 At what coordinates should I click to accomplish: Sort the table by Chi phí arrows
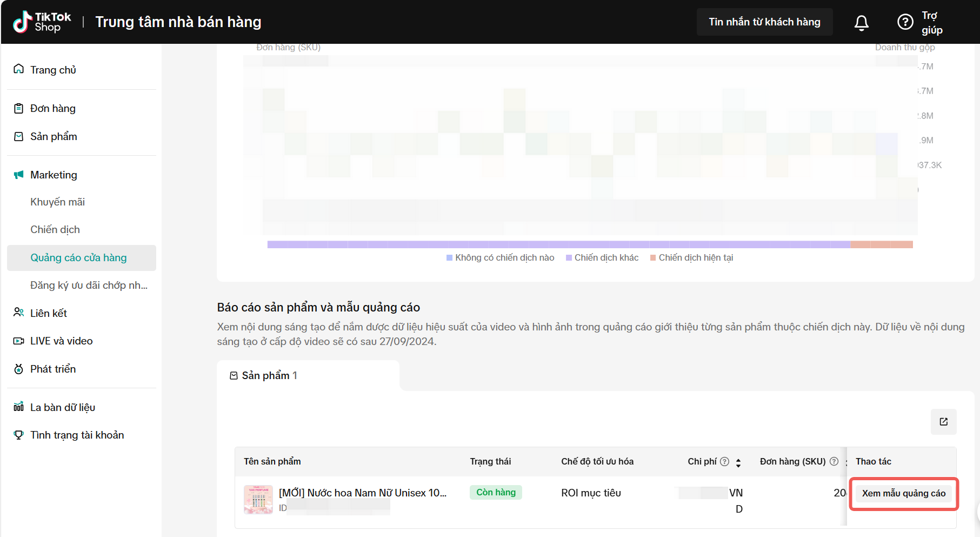click(x=738, y=462)
